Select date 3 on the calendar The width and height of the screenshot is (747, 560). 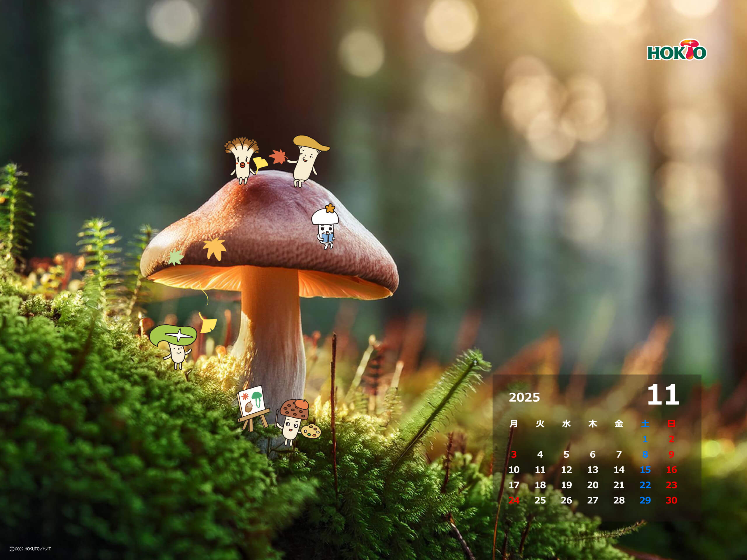tap(514, 454)
